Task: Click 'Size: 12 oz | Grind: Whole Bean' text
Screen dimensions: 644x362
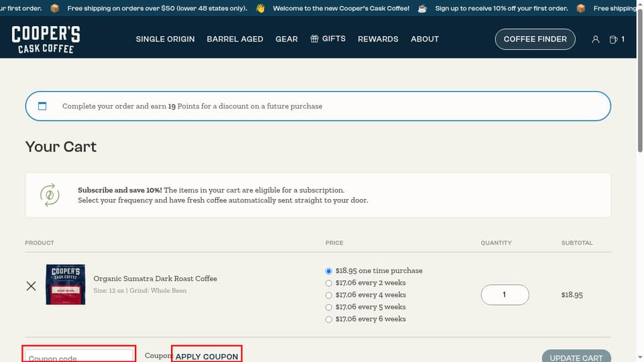Action: pyautogui.click(x=140, y=290)
